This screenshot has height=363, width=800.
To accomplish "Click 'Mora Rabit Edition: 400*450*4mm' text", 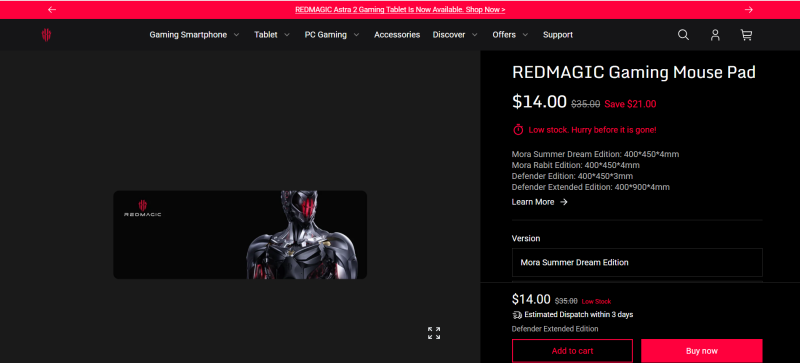I will [x=576, y=165].
